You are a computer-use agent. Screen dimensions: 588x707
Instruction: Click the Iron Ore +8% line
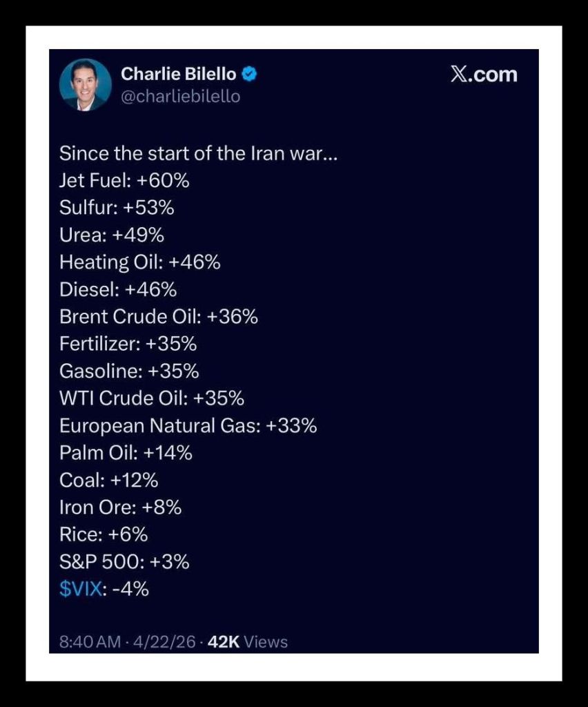120,507
